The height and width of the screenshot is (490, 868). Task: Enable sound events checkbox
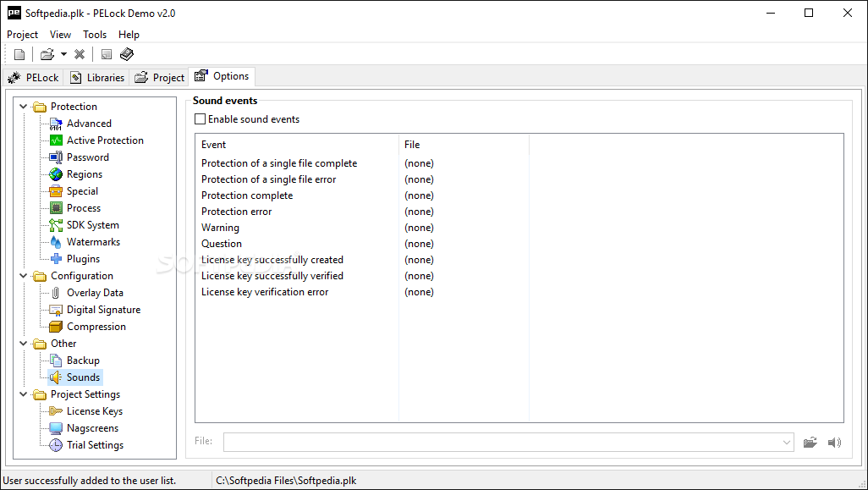coord(200,119)
